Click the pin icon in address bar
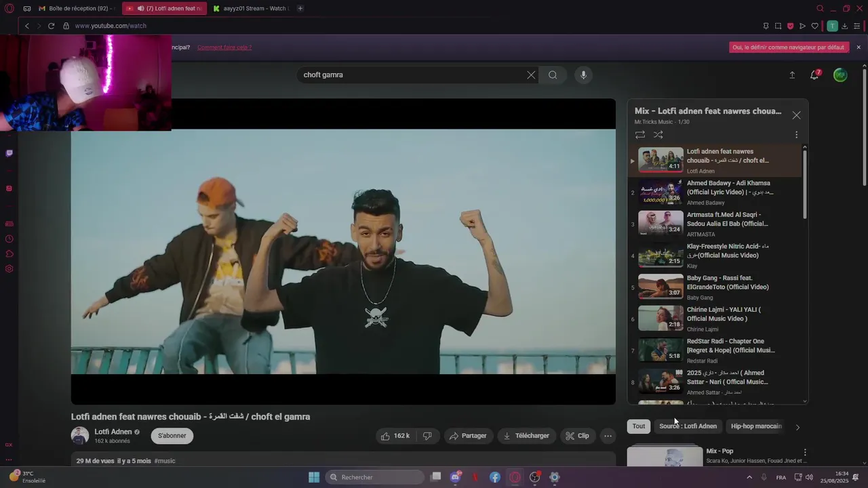The image size is (868, 488). [766, 26]
